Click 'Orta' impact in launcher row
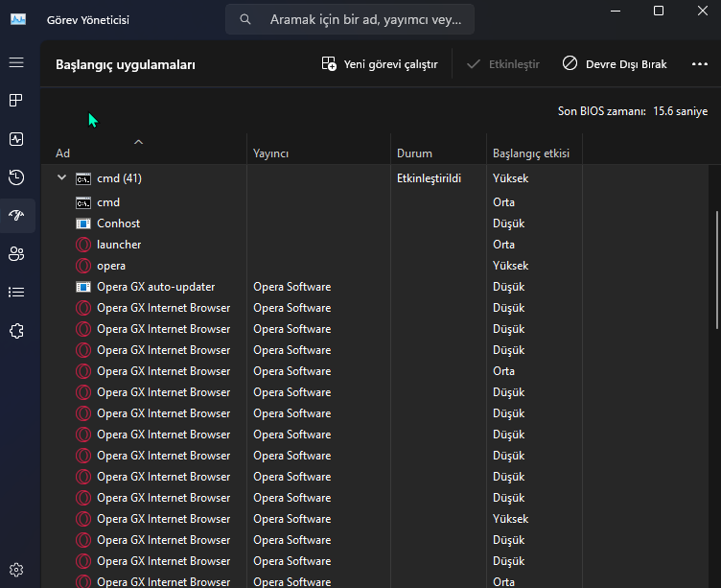Viewport: 721px width, 588px height. [503, 245]
